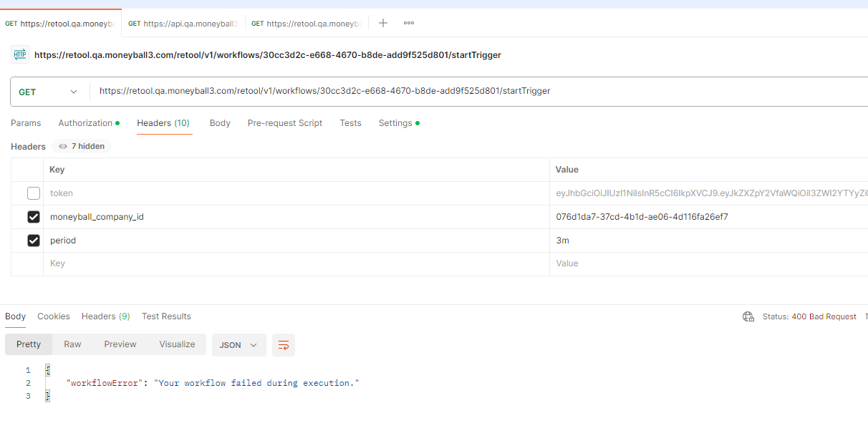Image resolution: width=868 pixels, height=441 pixels.
Task: Select the Raw view button
Action: tap(72, 344)
